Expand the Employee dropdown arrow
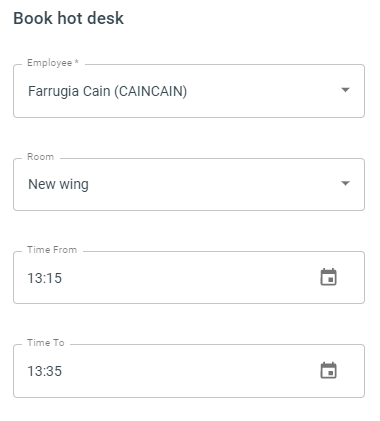The height and width of the screenshot is (421, 380). click(x=345, y=90)
